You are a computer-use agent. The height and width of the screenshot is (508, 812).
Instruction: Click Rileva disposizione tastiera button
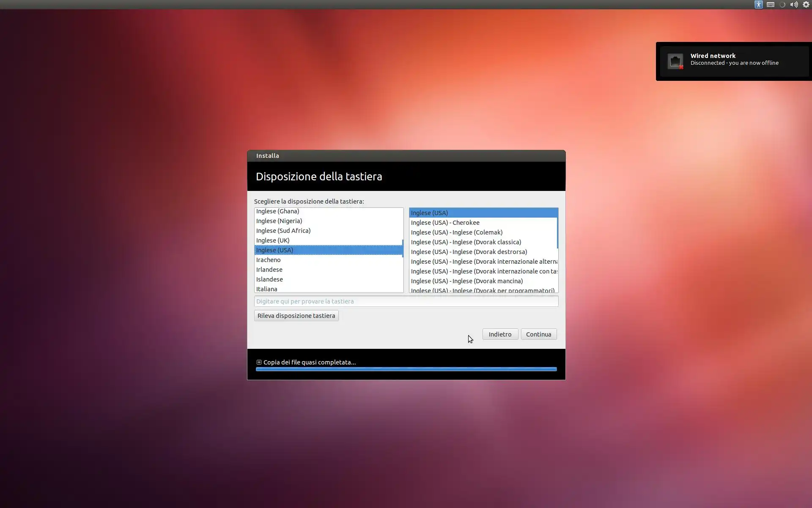pos(296,316)
